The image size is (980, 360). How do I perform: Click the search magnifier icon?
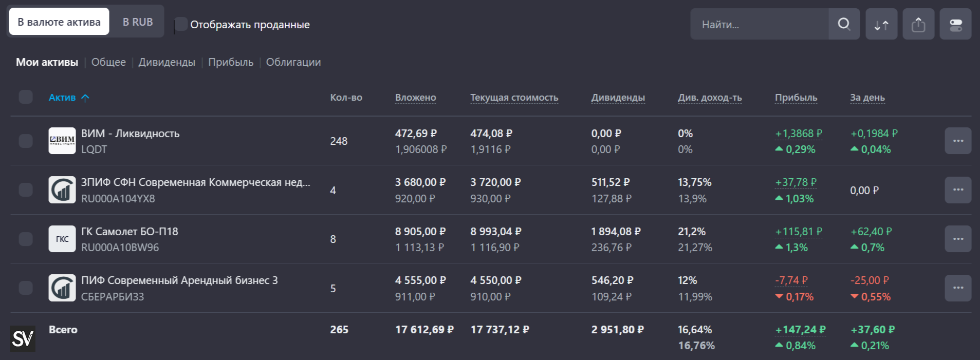tap(844, 24)
